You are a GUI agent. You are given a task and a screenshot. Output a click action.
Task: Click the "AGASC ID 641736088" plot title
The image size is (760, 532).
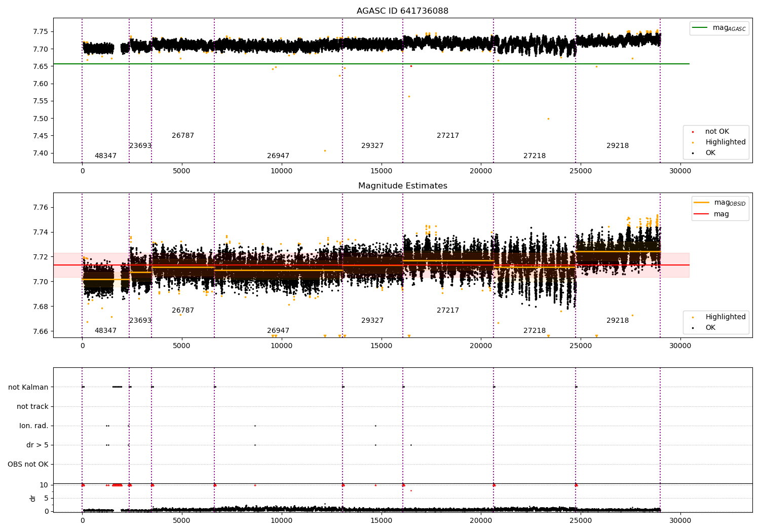pos(402,11)
